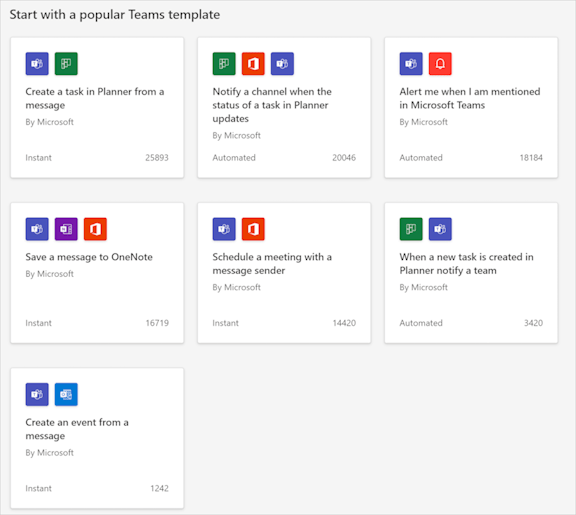The height and width of the screenshot is (515, 576).
Task: Click the Instant label on the 1242 card
Action: [x=39, y=488]
